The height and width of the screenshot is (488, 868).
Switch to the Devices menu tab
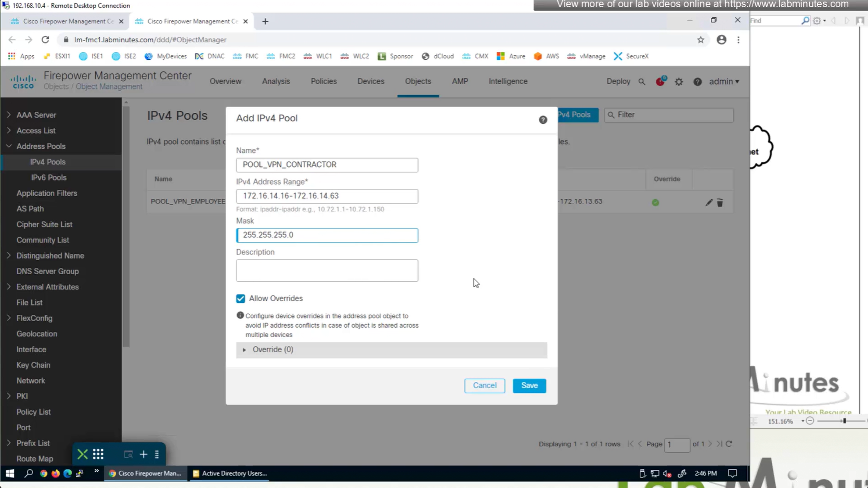coord(370,81)
